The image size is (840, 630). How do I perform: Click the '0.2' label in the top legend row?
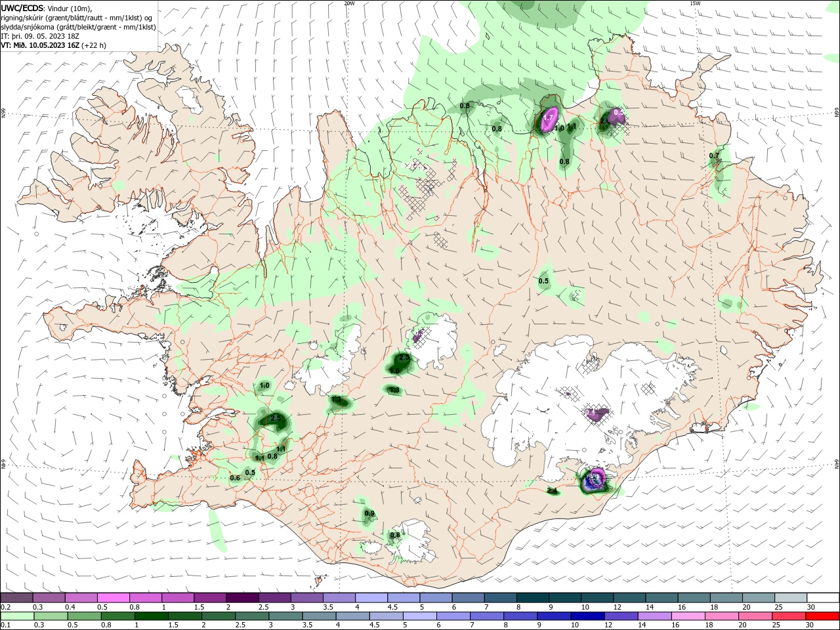pos(5,607)
